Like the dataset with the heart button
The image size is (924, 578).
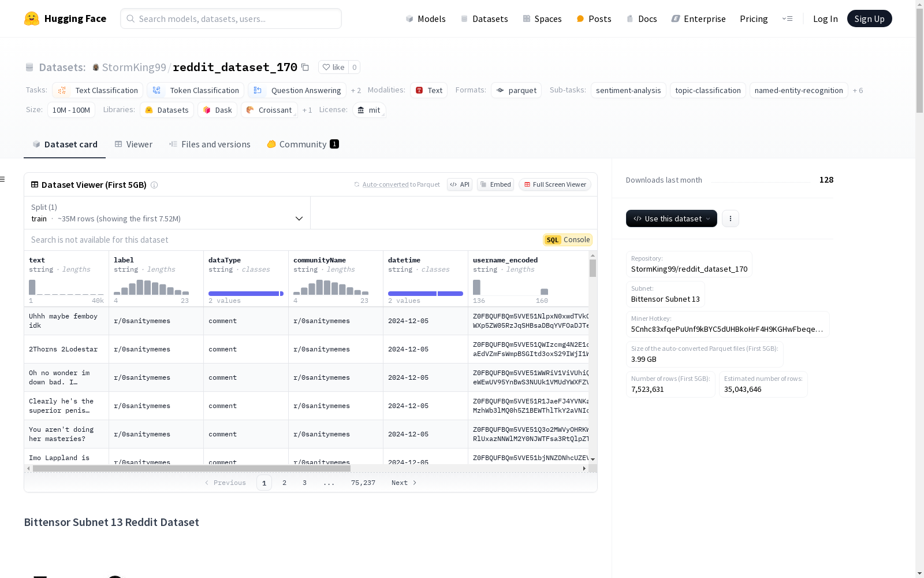(333, 68)
